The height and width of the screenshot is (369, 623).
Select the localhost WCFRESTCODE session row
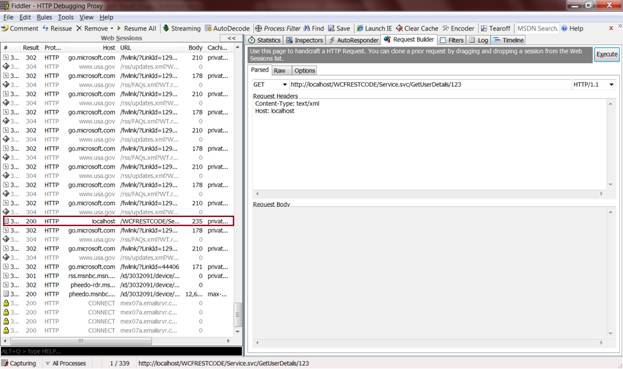[x=118, y=221]
